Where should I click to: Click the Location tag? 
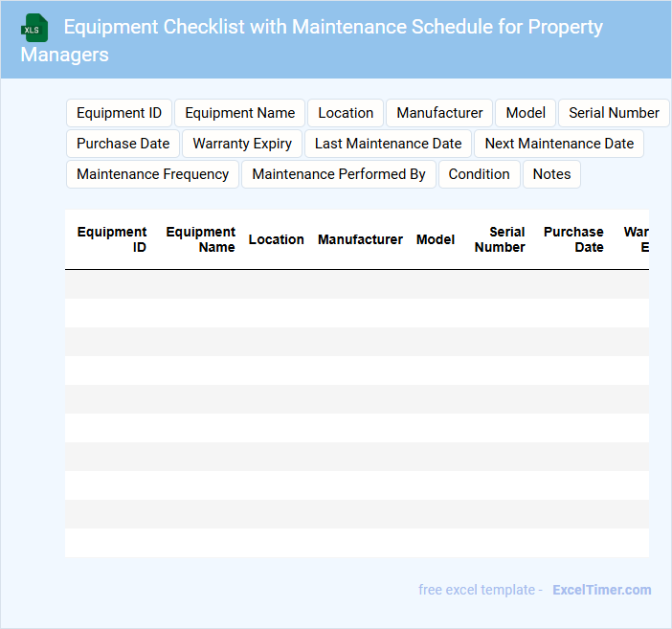pos(346,113)
